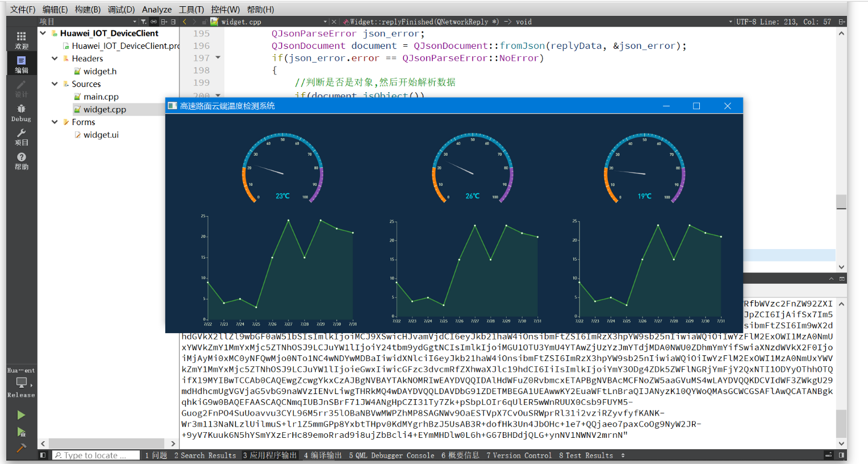Open the Design (设计) mode
Image resolution: width=868 pixels, height=464 pixels.
click(x=22, y=88)
